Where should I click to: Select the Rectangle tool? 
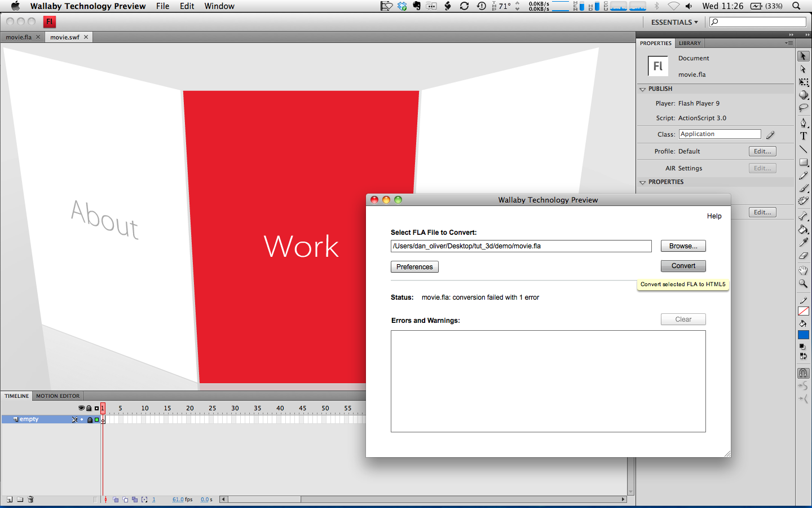803,163
